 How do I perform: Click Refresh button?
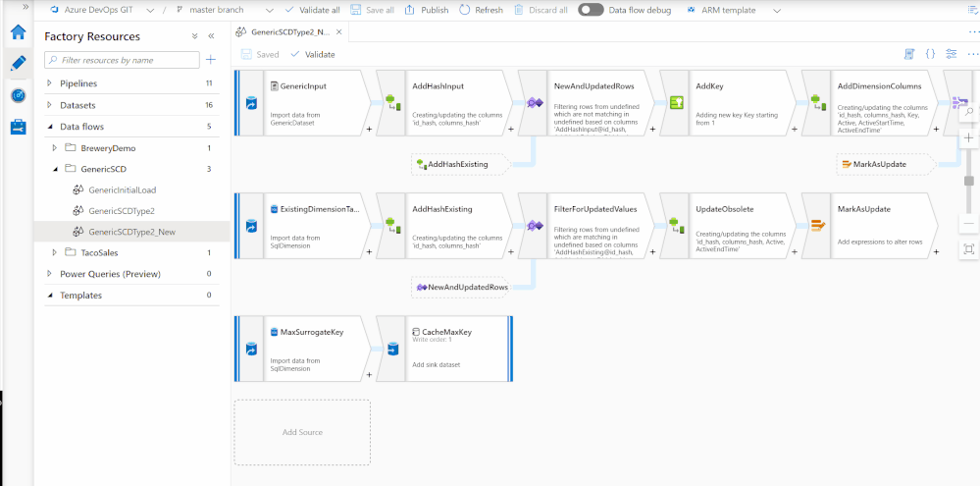coord(481,10)
